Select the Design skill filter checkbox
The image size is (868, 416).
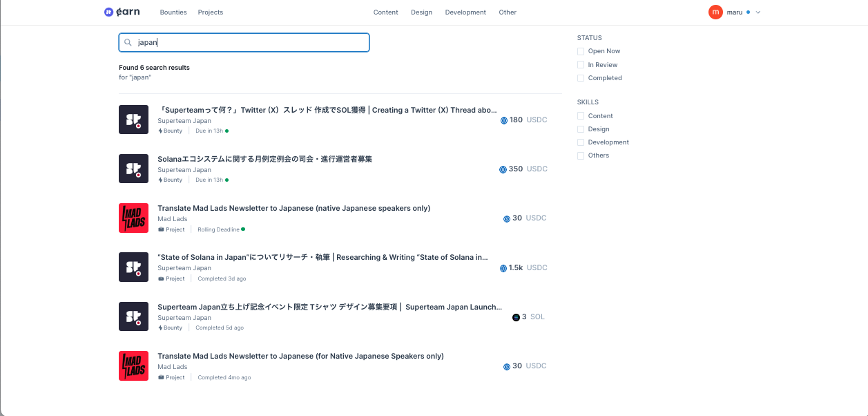coord(581,129)
